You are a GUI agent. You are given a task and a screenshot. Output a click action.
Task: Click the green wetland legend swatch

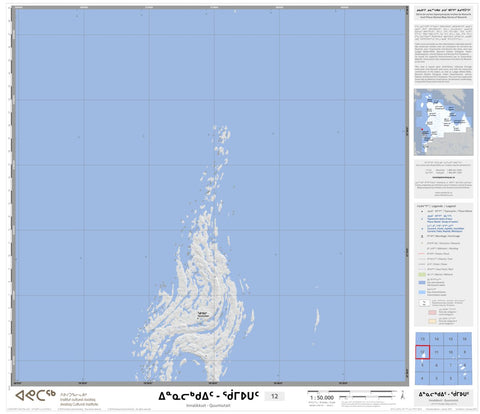(422, 275)
